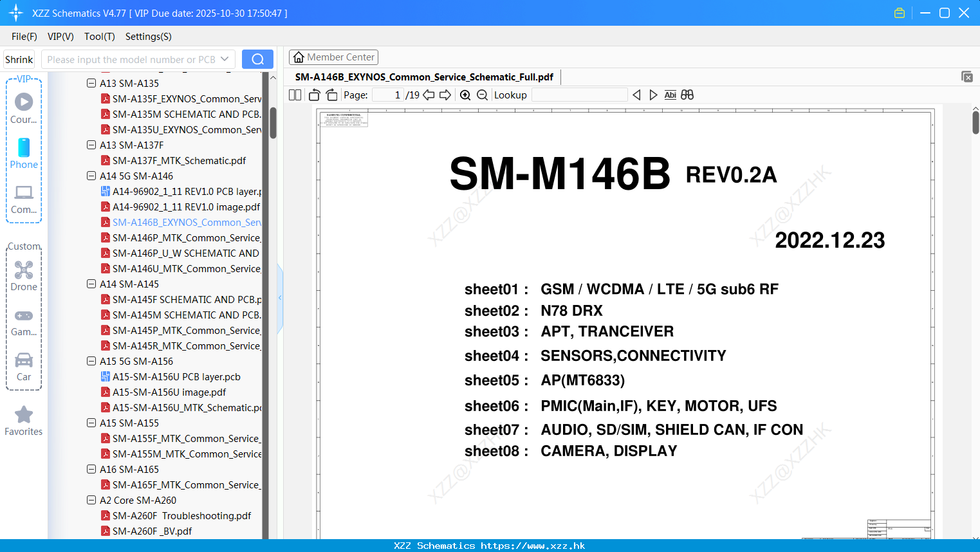Collapse the A15 SM-A155 tree branch
This screenshot has height=552, width=980.
[91, 423]
